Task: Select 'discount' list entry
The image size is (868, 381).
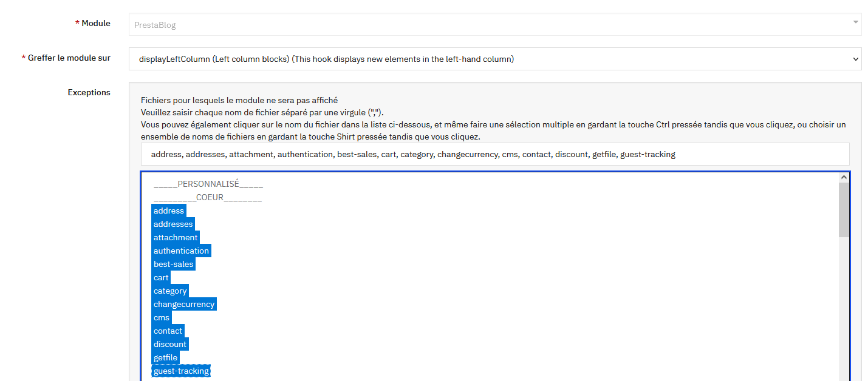Action: tap(170, 345)
